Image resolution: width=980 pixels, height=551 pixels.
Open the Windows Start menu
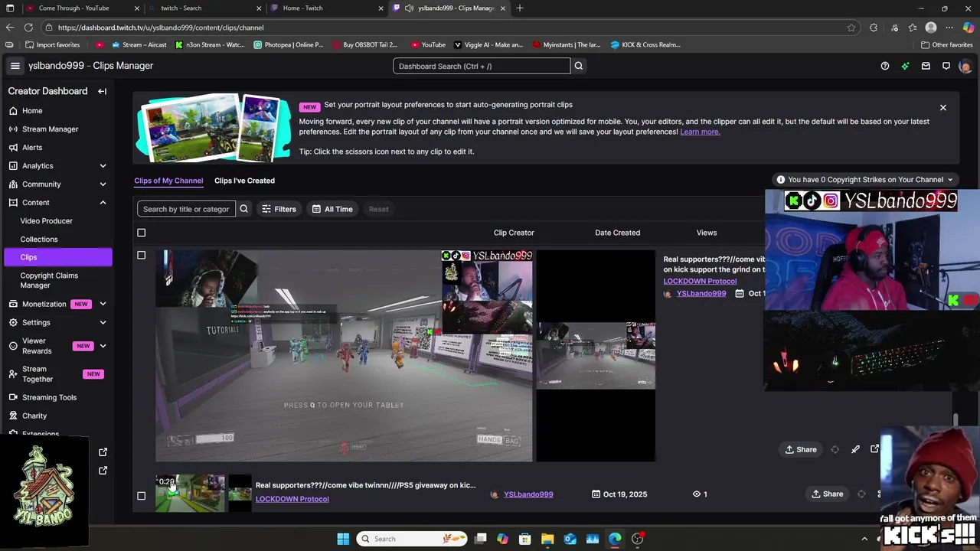click(x=343, y=539)
